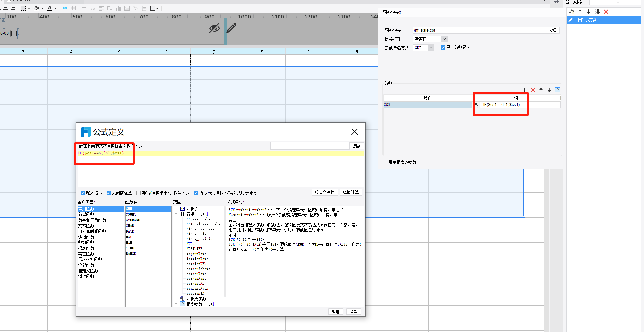Viewport: 644px width, 332px height.
Task: Select 逻辑函数 function type
Action: pos(86,237)
